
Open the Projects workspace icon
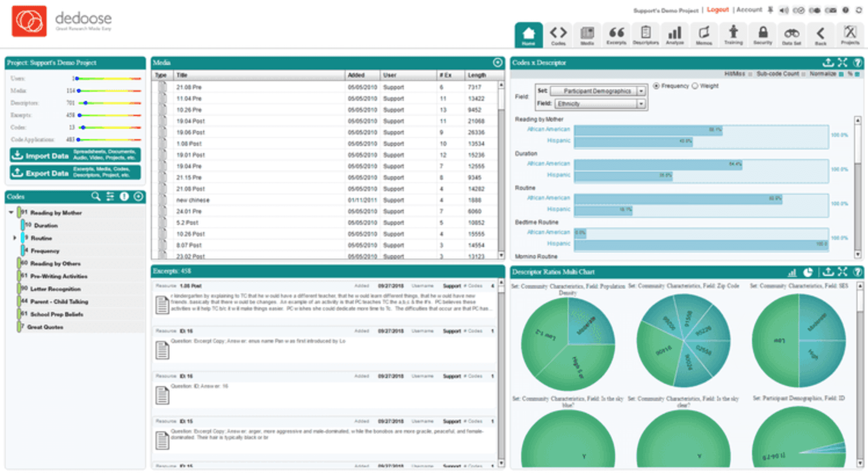click(850, 34)
